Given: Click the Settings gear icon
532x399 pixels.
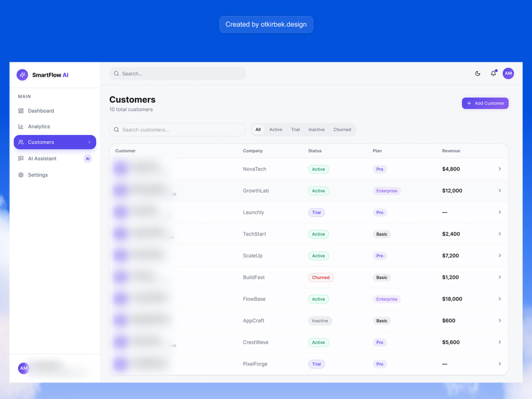Looking at the screenshot, I should 21,174.
